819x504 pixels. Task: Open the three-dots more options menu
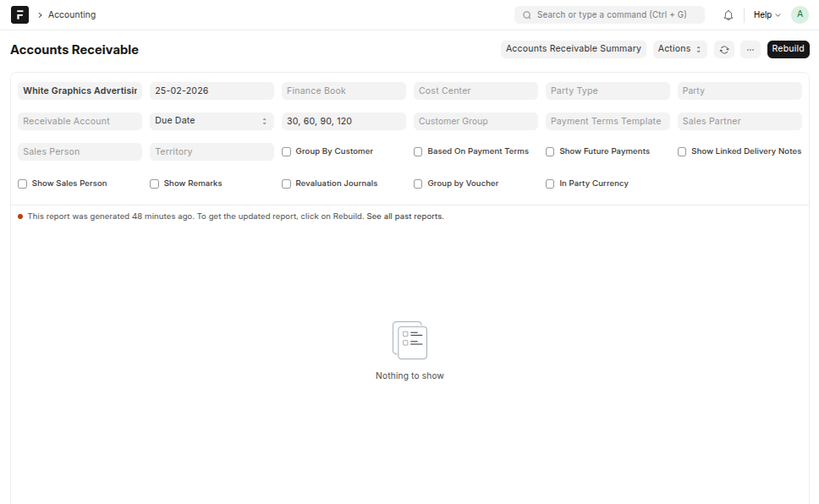(750, 50)
